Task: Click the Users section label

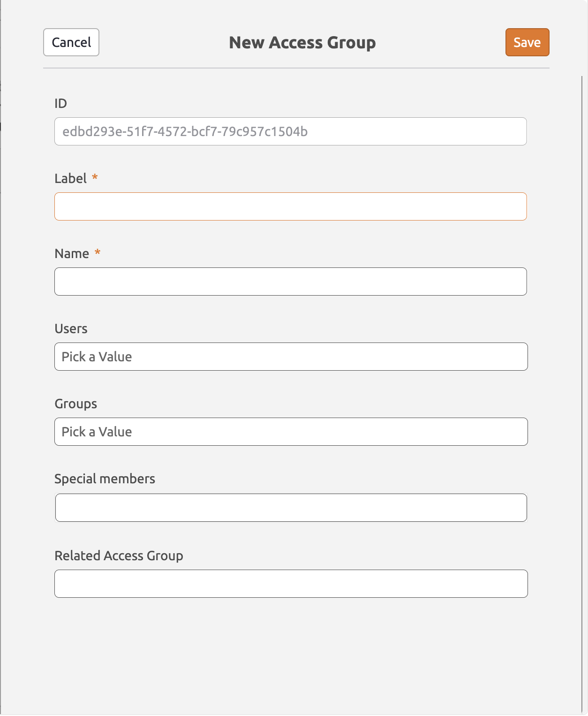Action: tap(71, 329)
